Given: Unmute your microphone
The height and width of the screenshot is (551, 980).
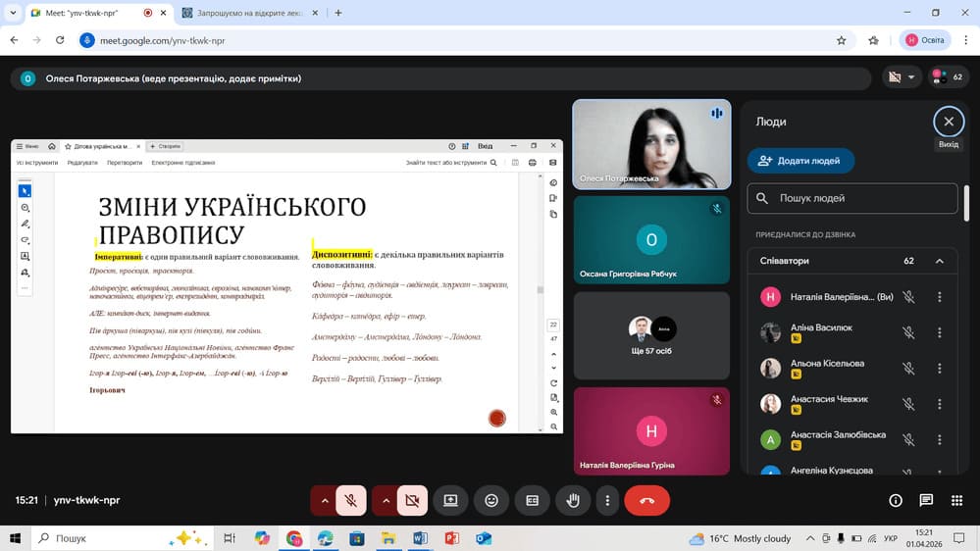Looking at the screenshot, I should tap(350, 500).
